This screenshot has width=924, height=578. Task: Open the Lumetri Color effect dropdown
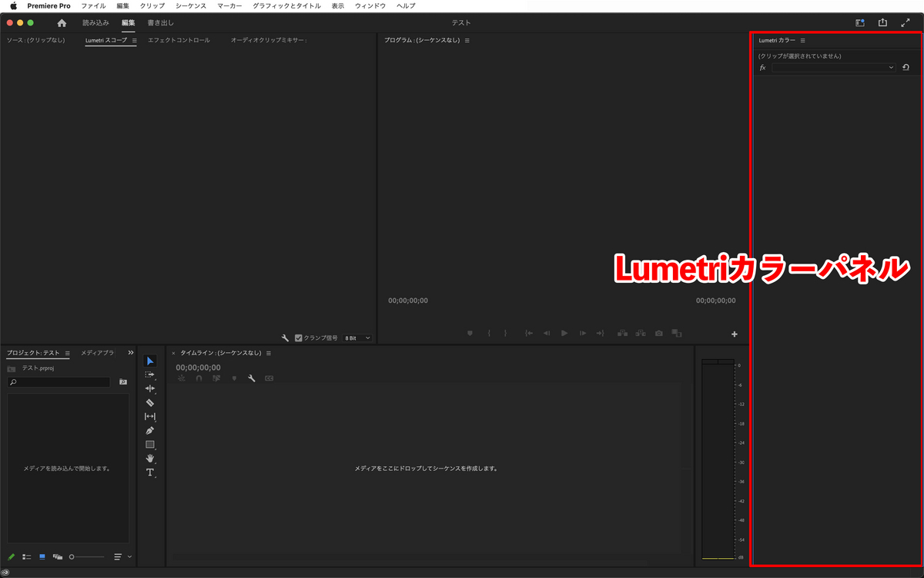point(834,68)
